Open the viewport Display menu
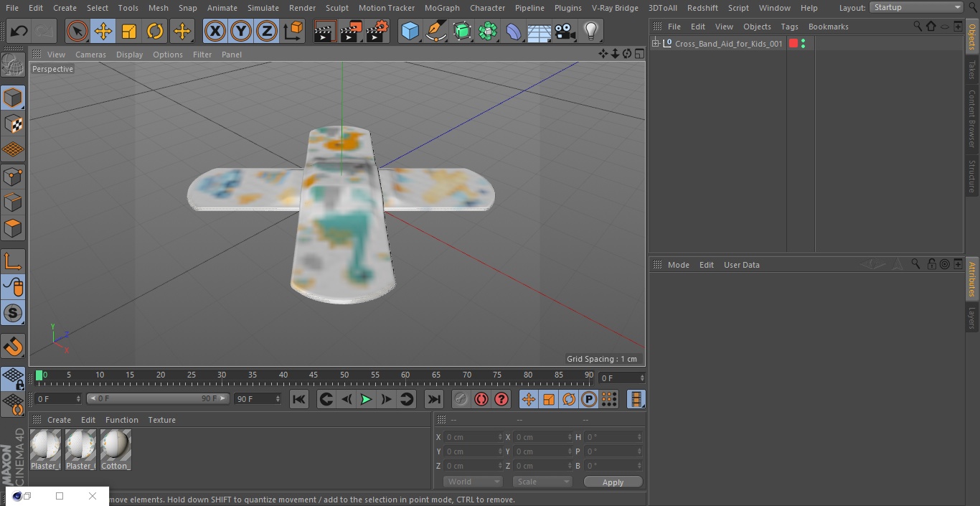The width and height of the screenshot is (980, 506). pos(129,55)
